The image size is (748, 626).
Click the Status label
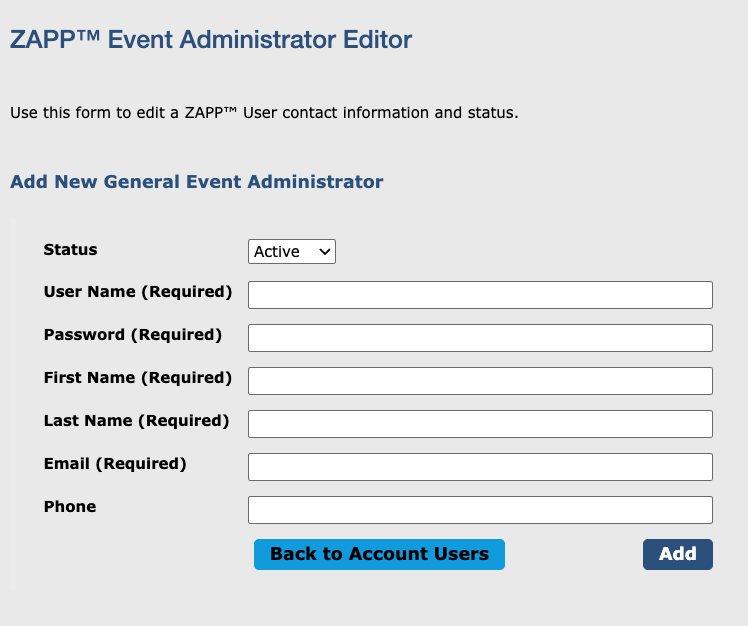[x=71, y=250]
